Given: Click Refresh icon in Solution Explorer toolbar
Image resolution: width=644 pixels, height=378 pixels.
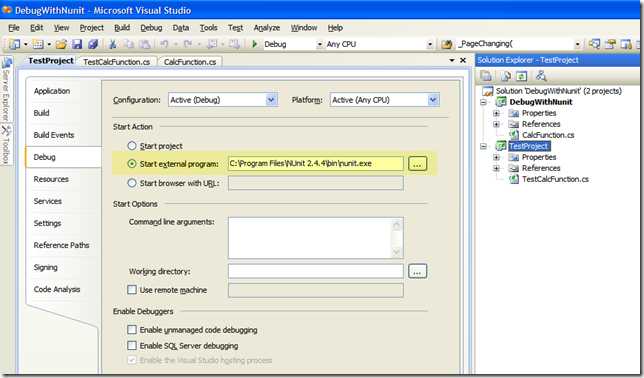Looking at the screenshot, I should point(522,76).
